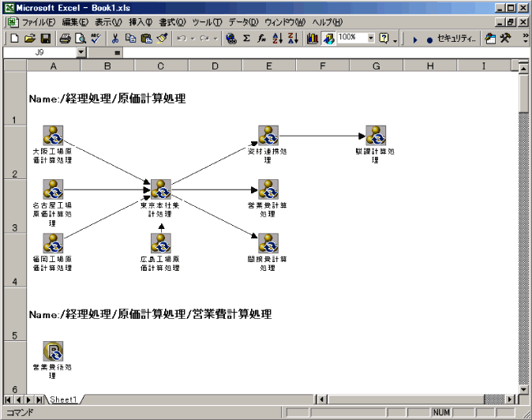Expand More Buttons chevron at toolbar end

526,38
